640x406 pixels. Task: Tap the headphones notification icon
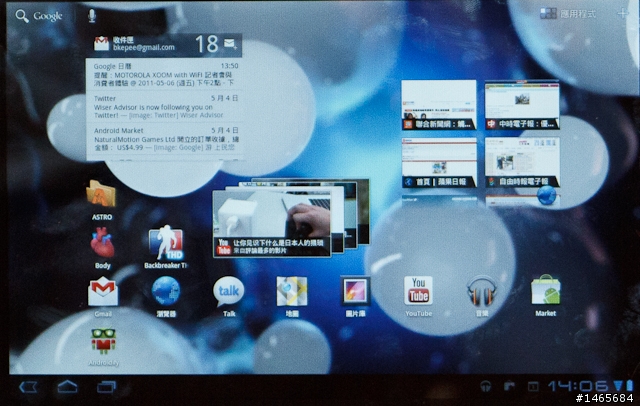coord(486,386)
